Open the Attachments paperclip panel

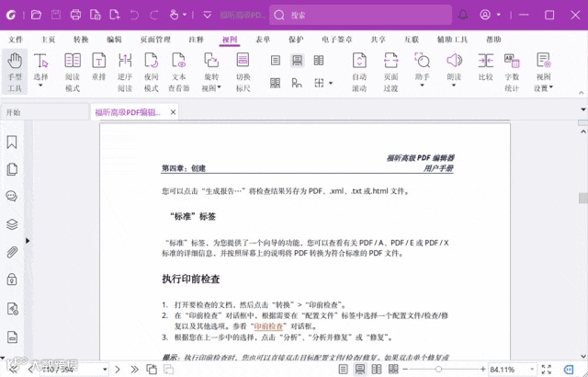click(x=12, y=252)
